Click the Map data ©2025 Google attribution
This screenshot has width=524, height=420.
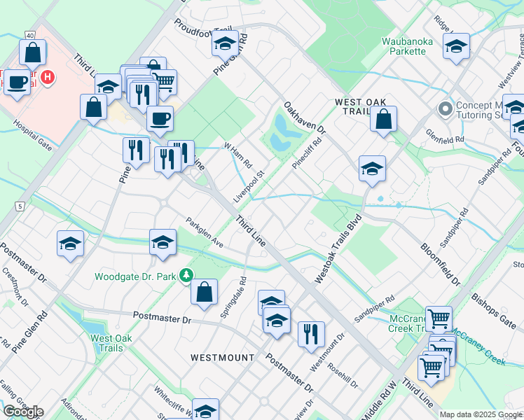click(x=481, y=415)
